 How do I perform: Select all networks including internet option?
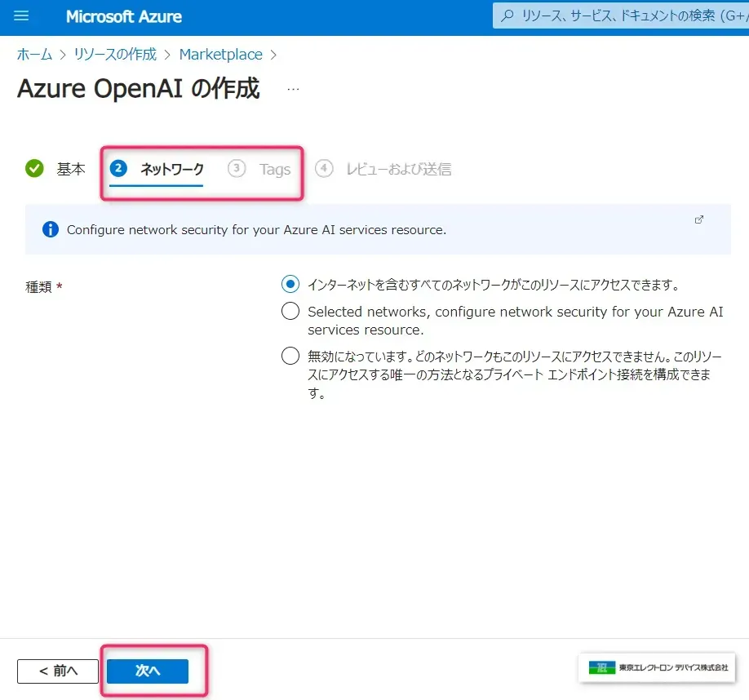click(x=290, y=285)
